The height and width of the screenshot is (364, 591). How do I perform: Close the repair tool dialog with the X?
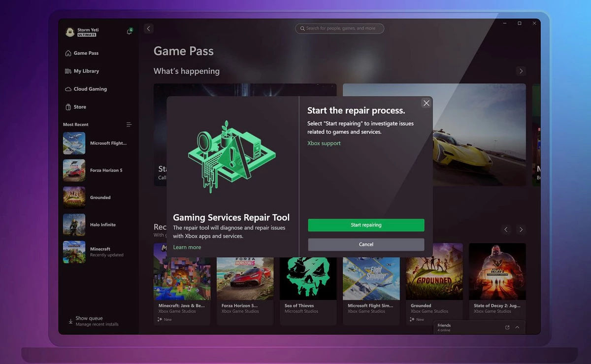(x=427, y=103)
